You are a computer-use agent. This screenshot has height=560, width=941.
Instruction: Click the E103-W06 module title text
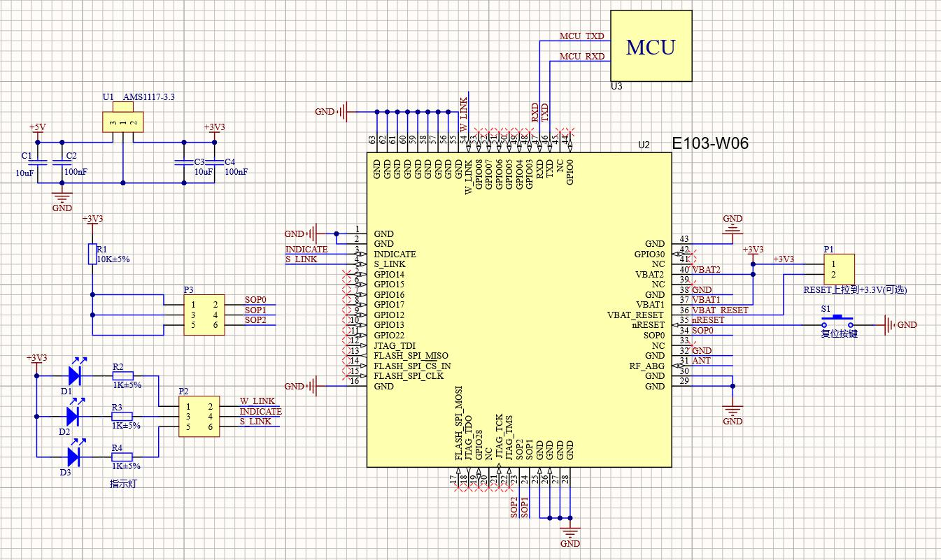[710, 144]
